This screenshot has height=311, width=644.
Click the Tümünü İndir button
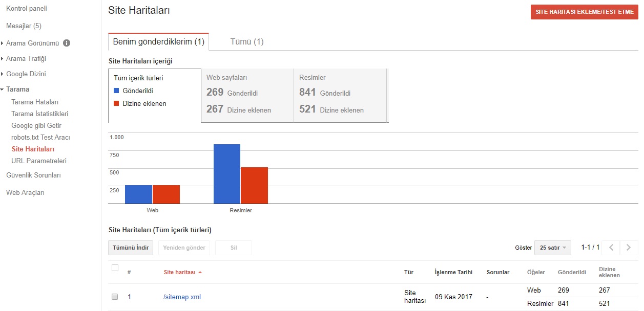click(131, 248)
